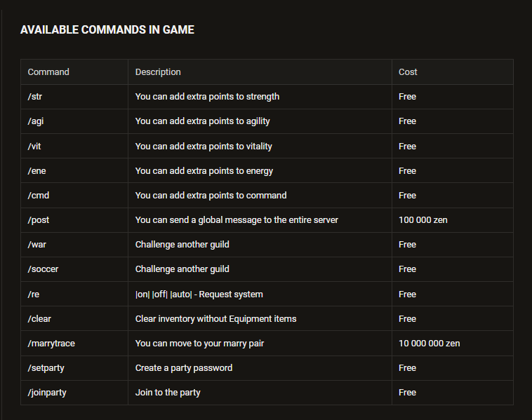This screenshot has height=420, width=532.
Task: Click the /re command cell
Action: coord(74,294)
